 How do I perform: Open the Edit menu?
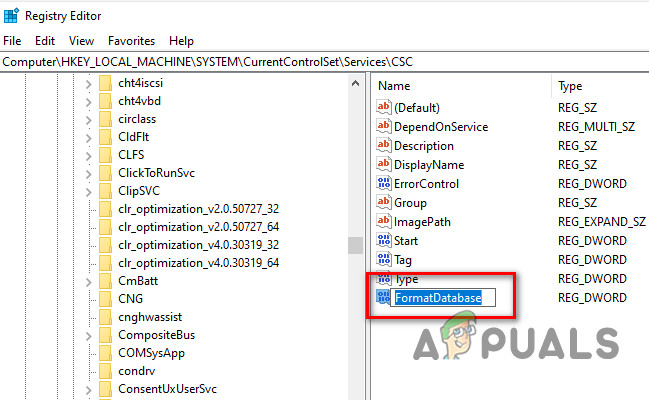(45, 41)
